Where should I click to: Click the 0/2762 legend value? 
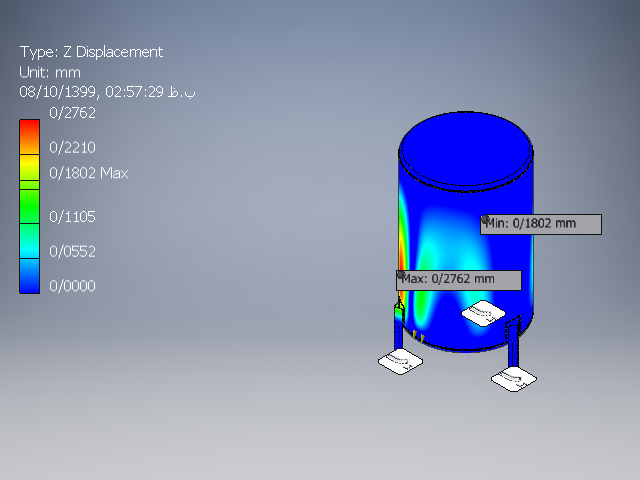pos(72,113)
